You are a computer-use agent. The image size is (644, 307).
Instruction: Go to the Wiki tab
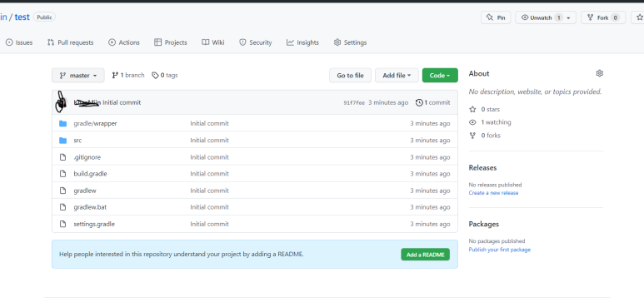tap(213, 42)
